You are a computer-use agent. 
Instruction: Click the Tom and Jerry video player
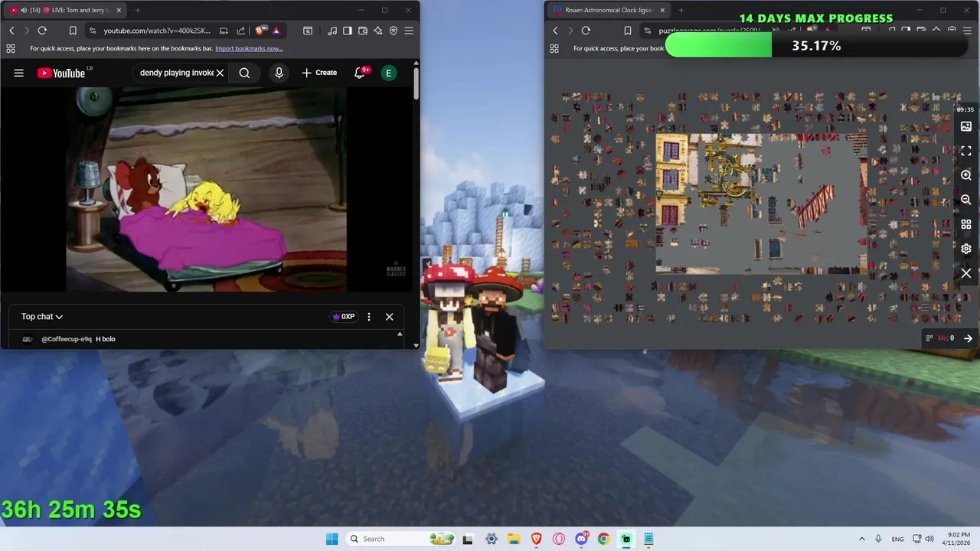(x=207, y=189)
